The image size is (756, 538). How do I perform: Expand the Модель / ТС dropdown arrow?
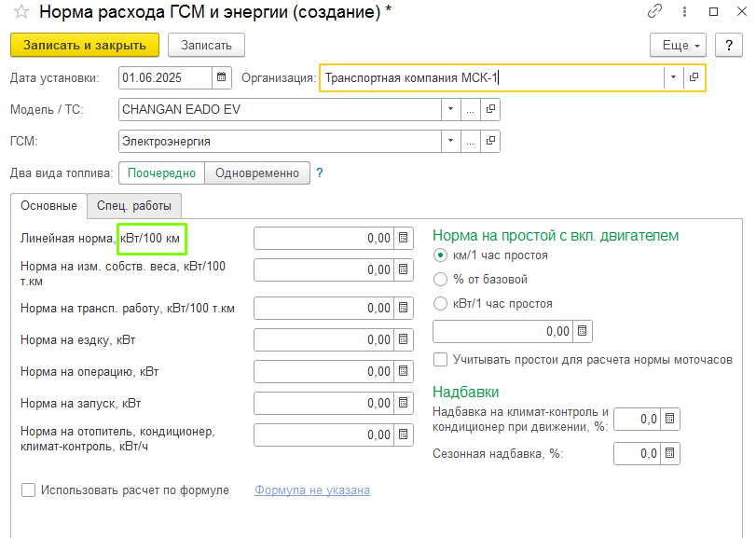point(451,109)
